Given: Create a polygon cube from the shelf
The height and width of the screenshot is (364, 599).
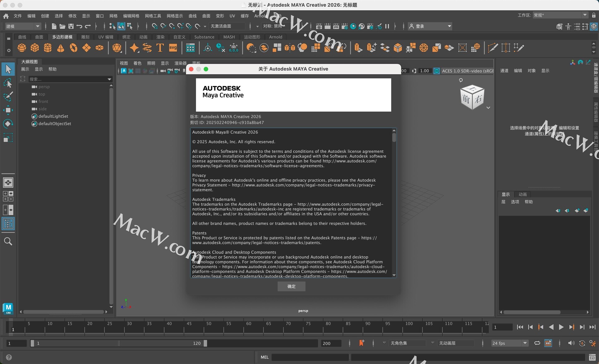Looking at the screenshot, I should point(35,48).
